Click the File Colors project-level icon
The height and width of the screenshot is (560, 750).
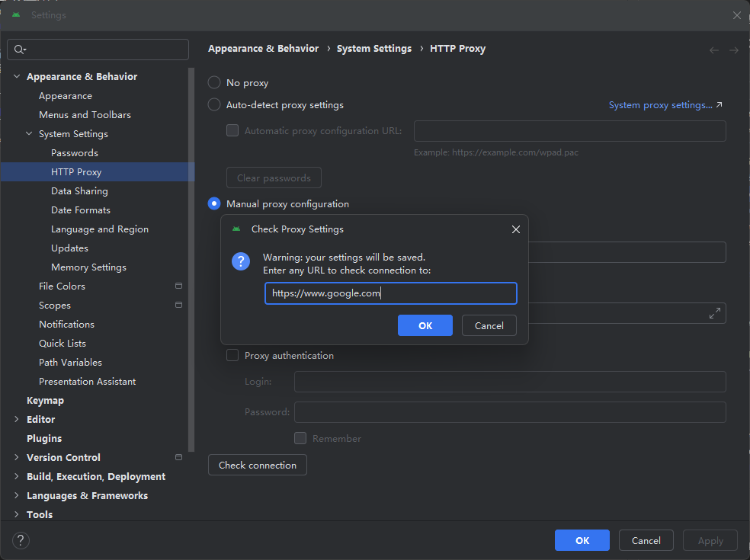pyautogui.click(x=178, y=286)
